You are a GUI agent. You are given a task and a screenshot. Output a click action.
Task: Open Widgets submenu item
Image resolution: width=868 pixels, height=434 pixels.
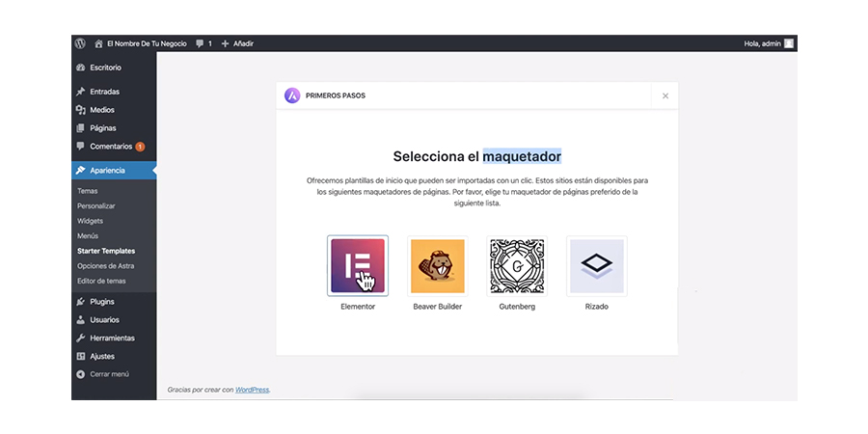pos(91,221)
